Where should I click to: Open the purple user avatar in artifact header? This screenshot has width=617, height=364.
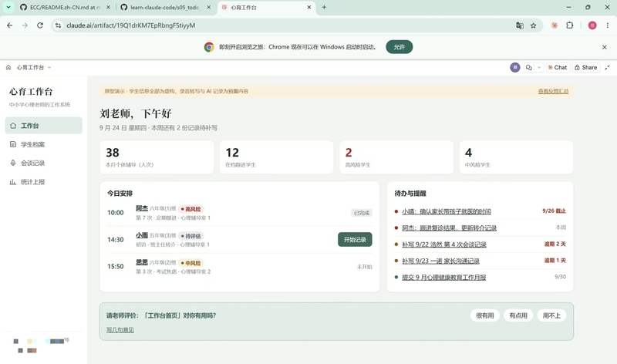514,68
